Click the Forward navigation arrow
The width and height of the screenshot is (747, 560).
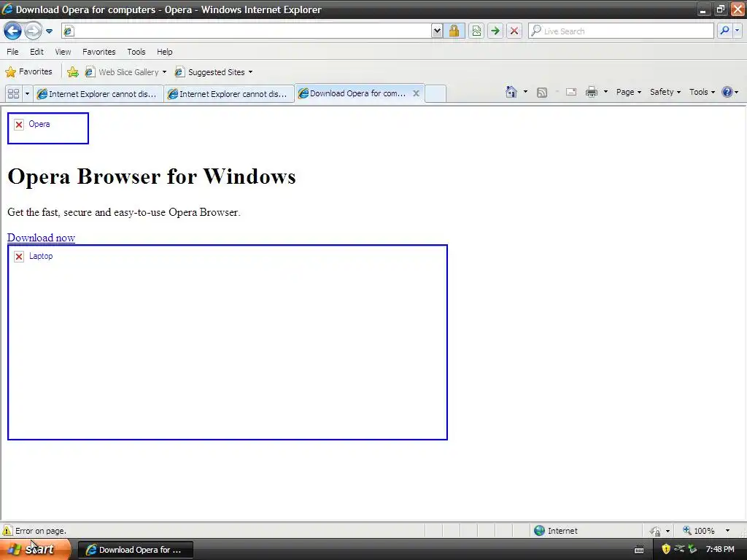[32, 31]
